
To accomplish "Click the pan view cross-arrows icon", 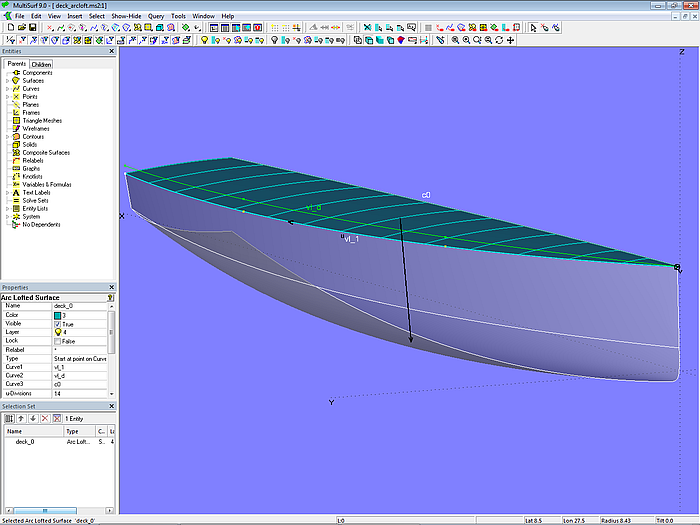I will coord(511,41).
